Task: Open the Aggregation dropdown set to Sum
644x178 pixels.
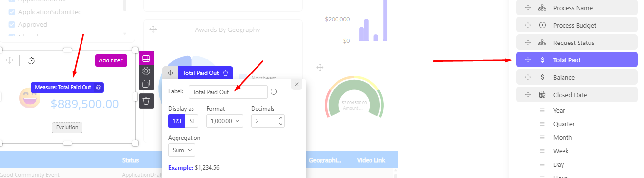Action: coord(182,150)
